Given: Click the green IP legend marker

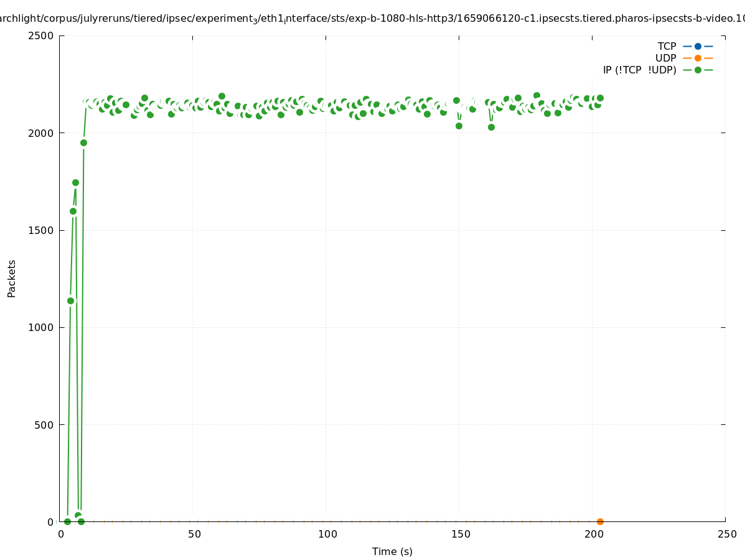Looking at the screenshot, I should click(698, 70).
